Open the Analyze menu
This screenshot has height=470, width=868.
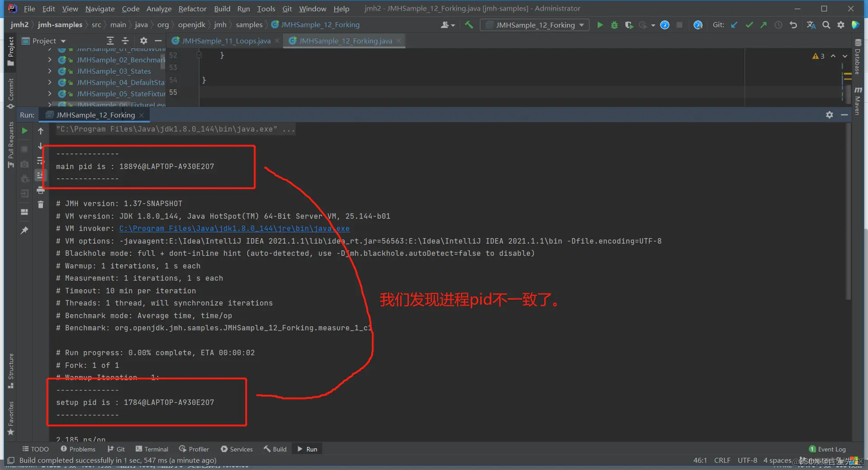pyautogui.click(x=159, y=9)
